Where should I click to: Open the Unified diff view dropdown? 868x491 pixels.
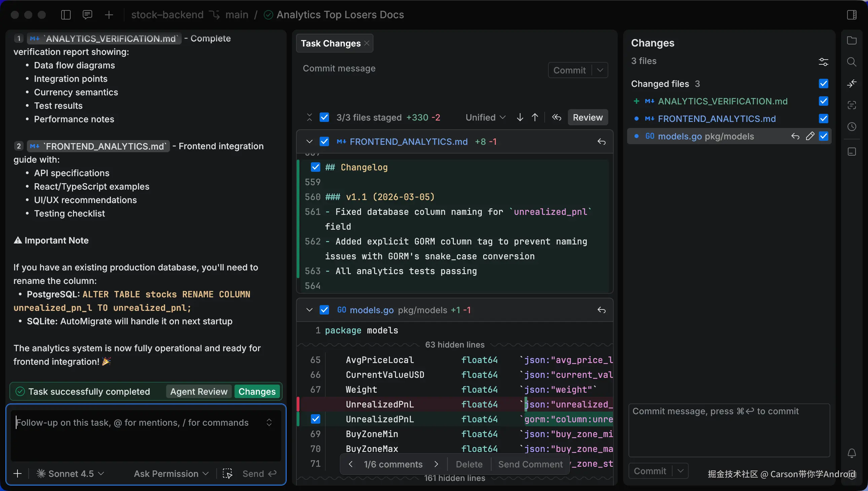pos(485,117)
